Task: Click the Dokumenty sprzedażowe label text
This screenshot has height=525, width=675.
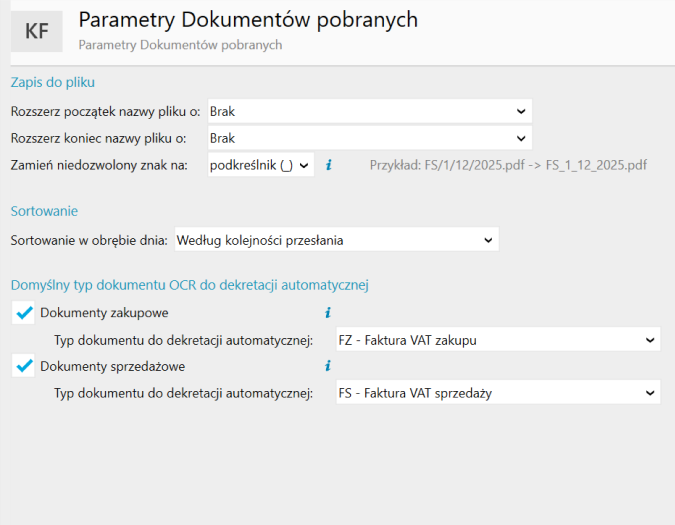Action: (113, 366)
